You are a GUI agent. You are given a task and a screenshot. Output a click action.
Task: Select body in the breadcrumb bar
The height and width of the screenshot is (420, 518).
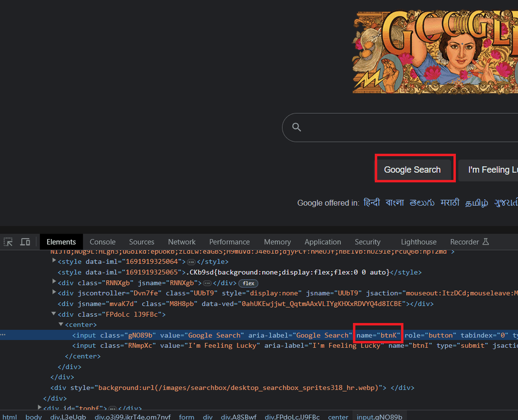point(34,416)
